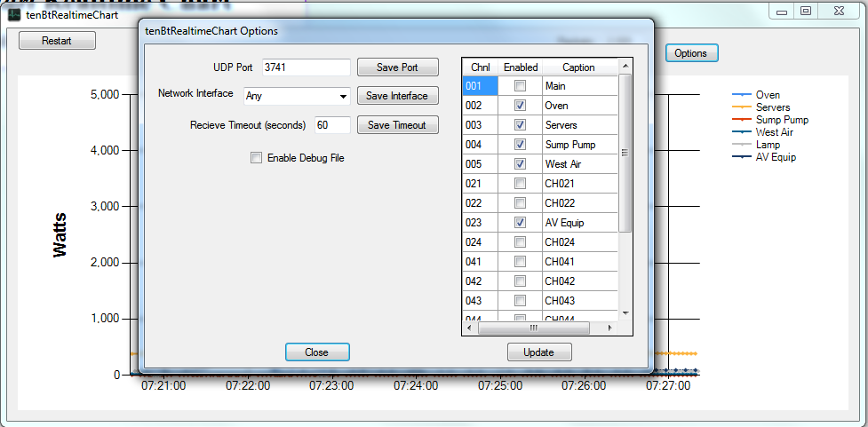Click the Restart button
The height and width of the screenshot is (427, 868).
point(57,41)
